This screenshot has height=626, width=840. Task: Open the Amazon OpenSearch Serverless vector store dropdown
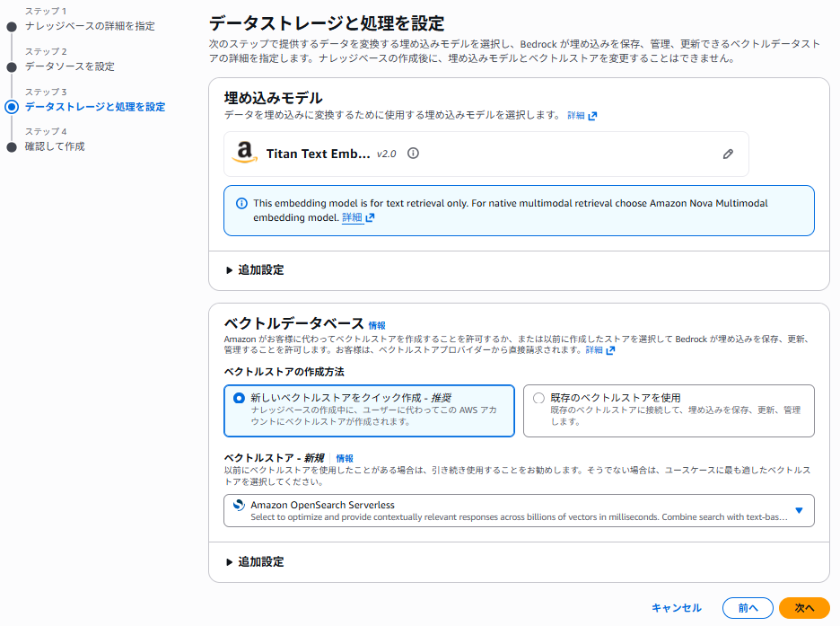[519, 511]
